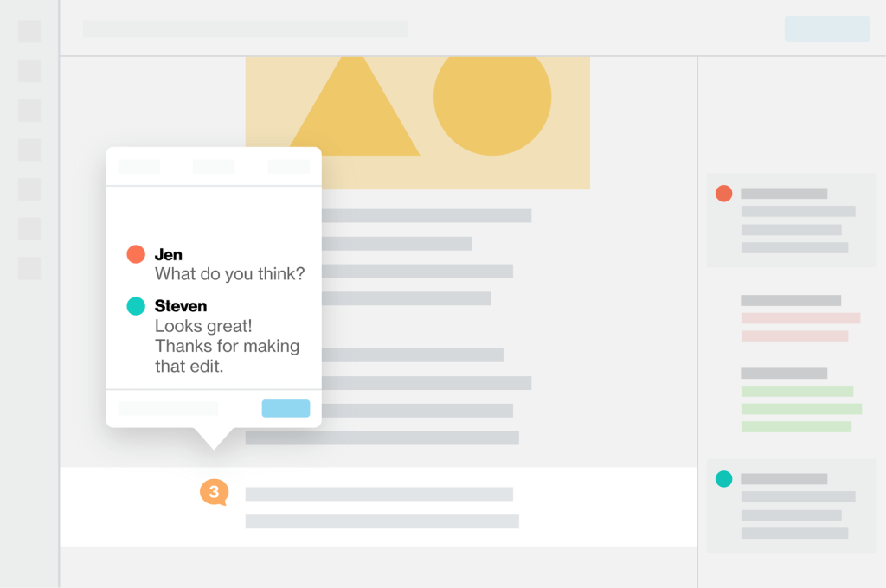886x588 pixels.
Task: Open the green-highlighted change in right panel
Action: 799,408
